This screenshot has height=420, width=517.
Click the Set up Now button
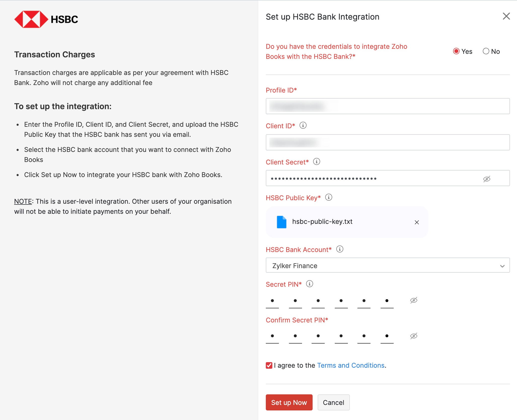pos(289,402)
